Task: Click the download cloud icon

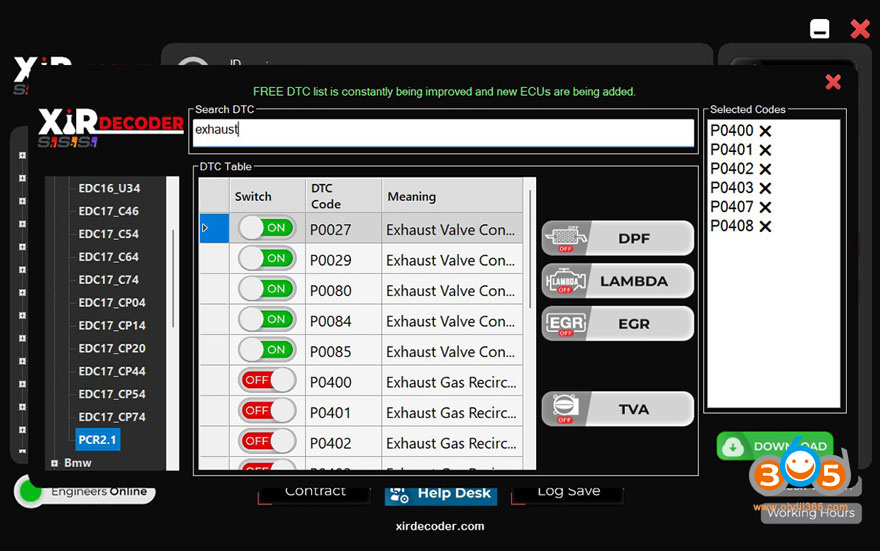Action: (732, 447)
